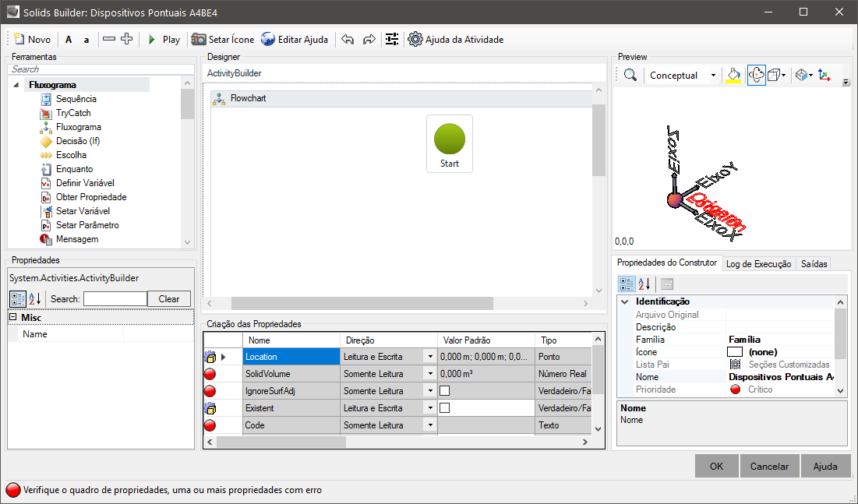This screenshot has width=858, height=504.
Task: Collapse the Misc properties section
Action: click(x=13, y=318)
